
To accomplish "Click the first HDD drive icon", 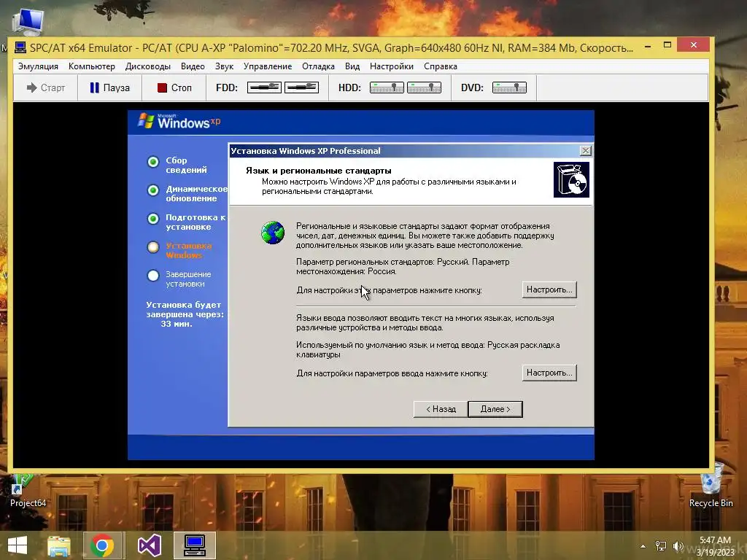I will click(387, 87).
